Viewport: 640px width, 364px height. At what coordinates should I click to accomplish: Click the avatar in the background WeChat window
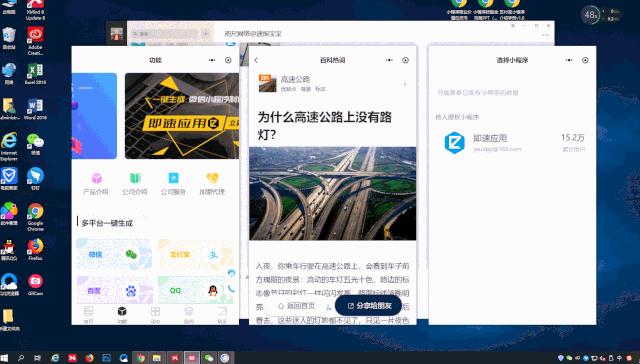point(116,34)
